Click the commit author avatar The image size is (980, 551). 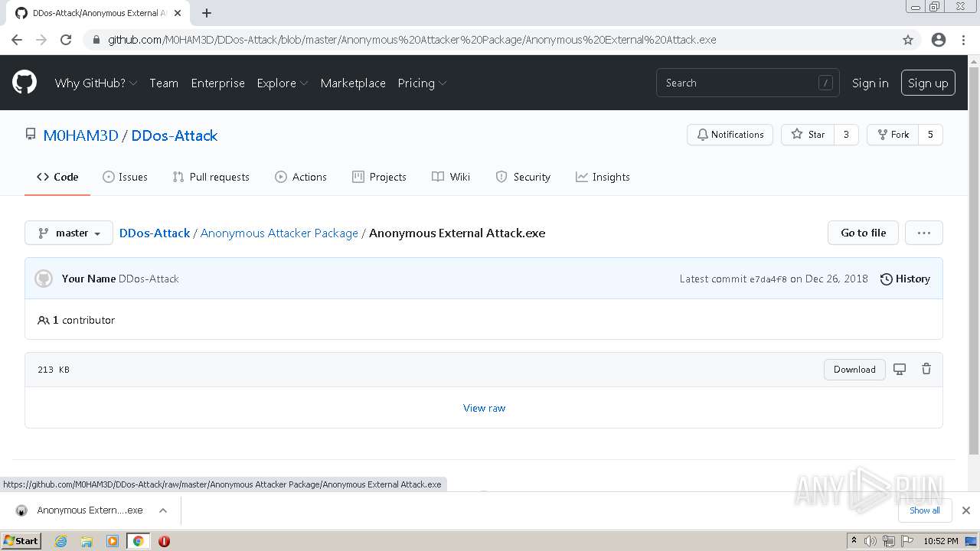[44, 279]
